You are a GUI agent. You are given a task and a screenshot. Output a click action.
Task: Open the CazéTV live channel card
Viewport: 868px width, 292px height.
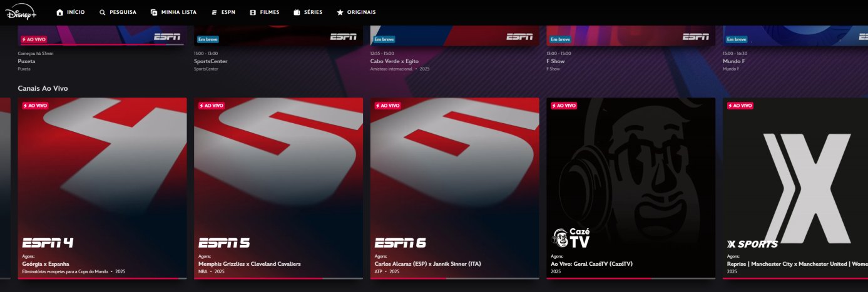(631, 188)
